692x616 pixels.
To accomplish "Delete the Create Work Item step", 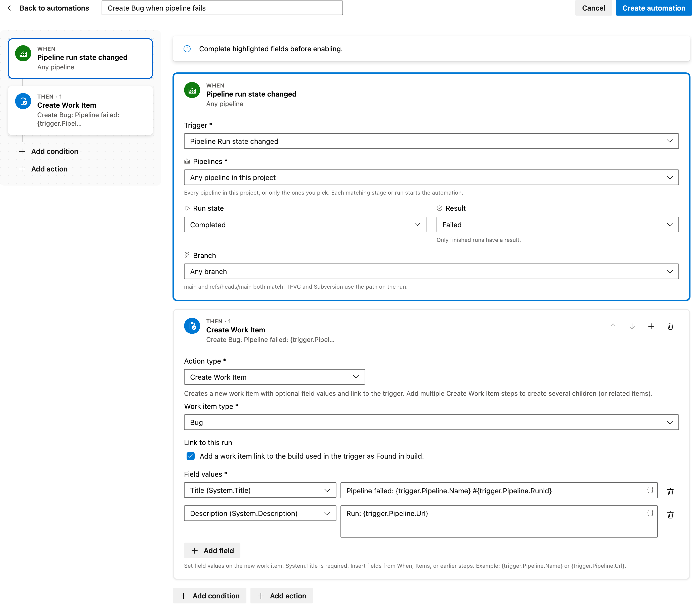I will (x=670, y=326).
